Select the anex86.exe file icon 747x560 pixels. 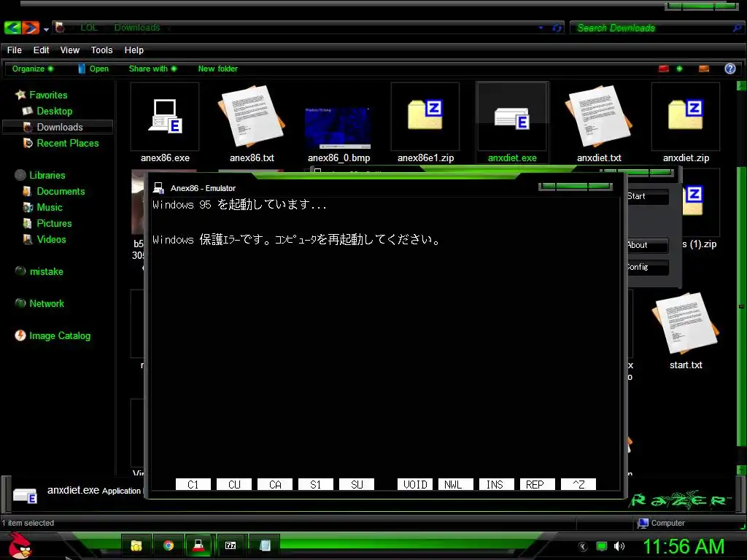tap(165, 117)
